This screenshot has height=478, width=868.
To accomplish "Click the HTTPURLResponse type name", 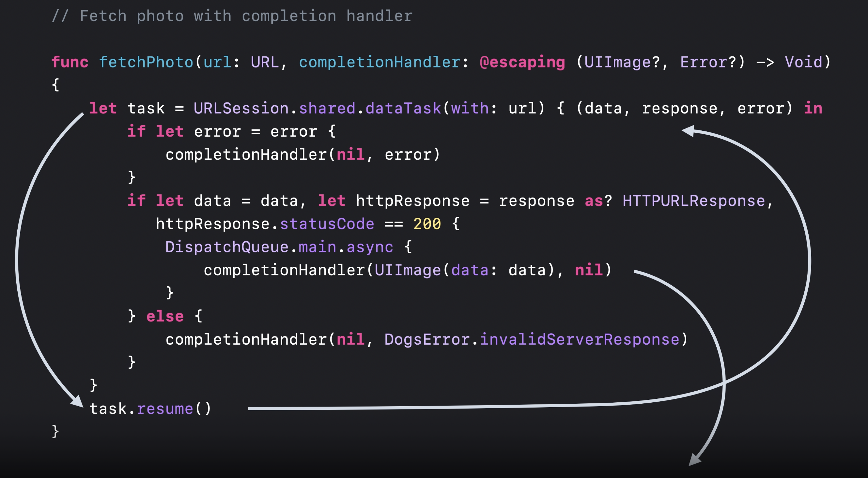I will pos(693,201).
